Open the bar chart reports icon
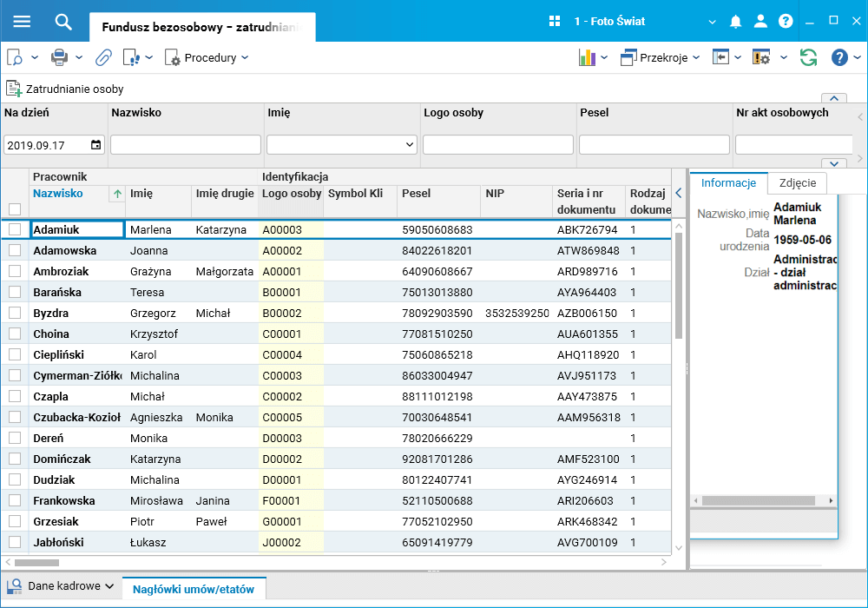The width and height of the screenshot is (868, 608). tap(587, 57)
